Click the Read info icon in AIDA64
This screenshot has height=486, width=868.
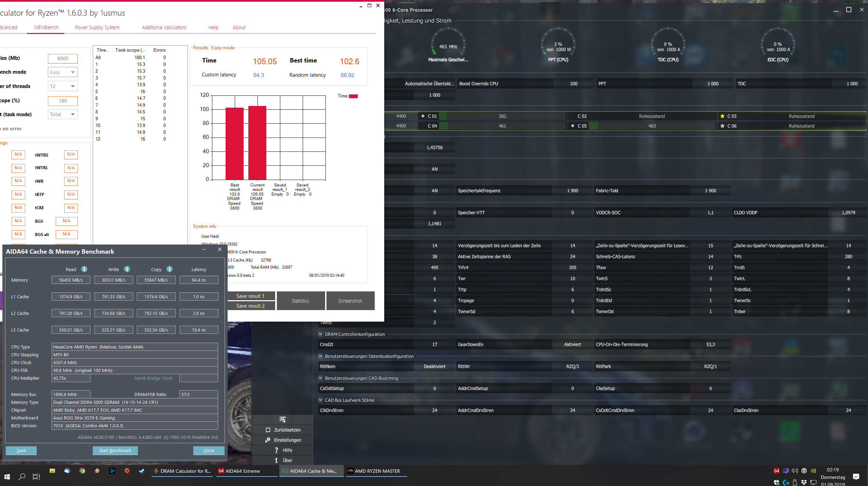click(84, 269)
